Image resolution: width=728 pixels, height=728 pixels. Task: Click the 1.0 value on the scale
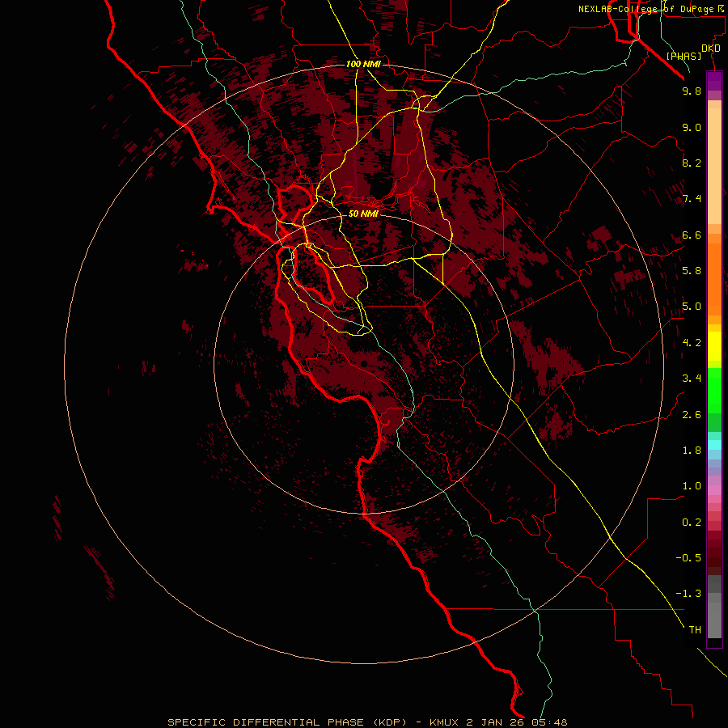point(692,486)
